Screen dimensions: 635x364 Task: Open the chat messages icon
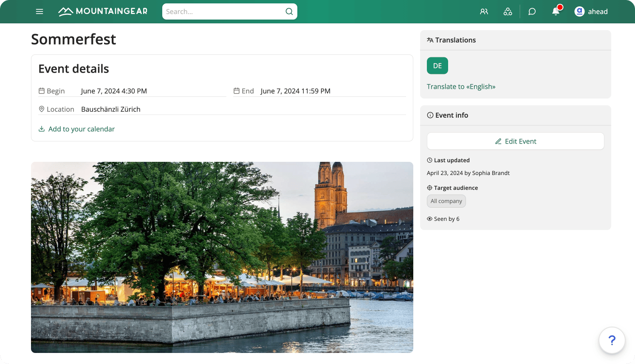532,12
